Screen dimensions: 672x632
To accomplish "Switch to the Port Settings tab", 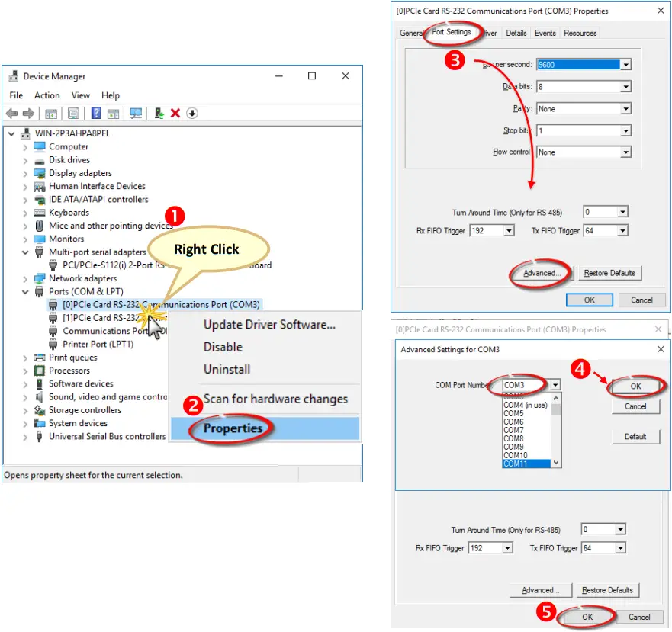I will [452, 32].
